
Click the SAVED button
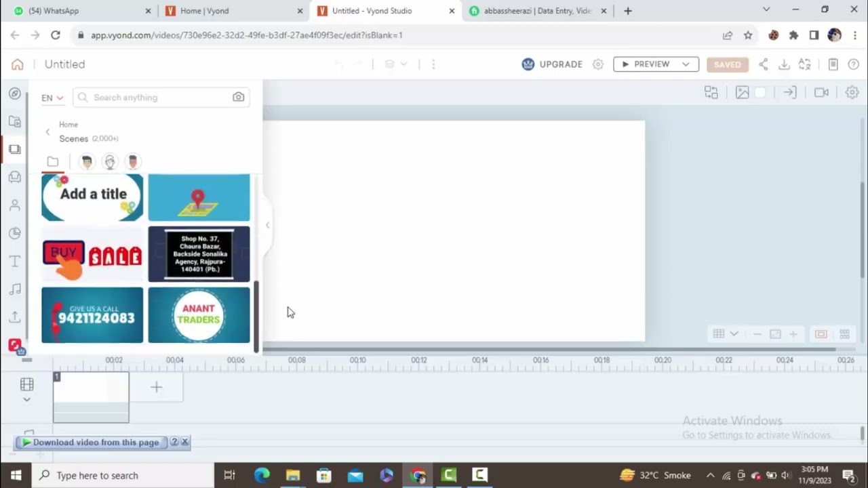727,64
